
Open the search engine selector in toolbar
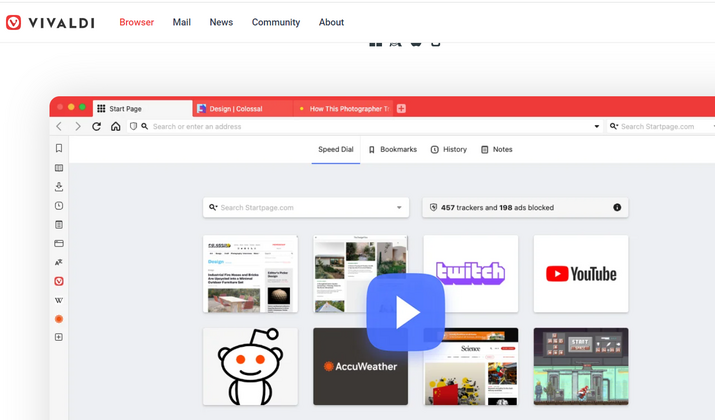[614, 126]
